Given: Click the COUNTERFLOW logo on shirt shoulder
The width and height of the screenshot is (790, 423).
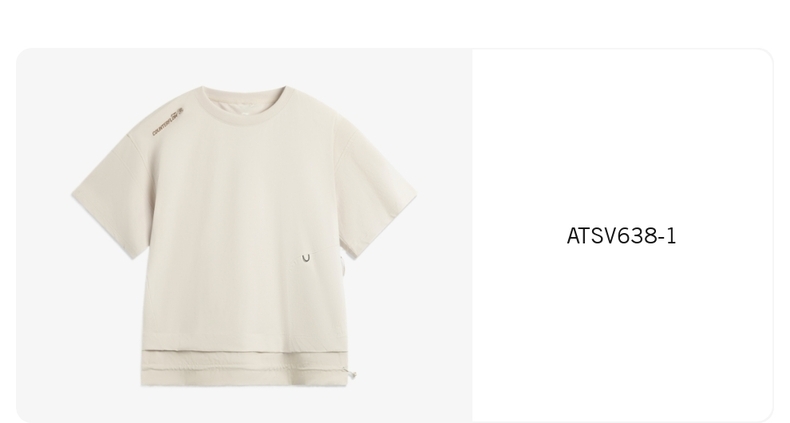Looking at the screenshot, I should (x=169, y=121).
